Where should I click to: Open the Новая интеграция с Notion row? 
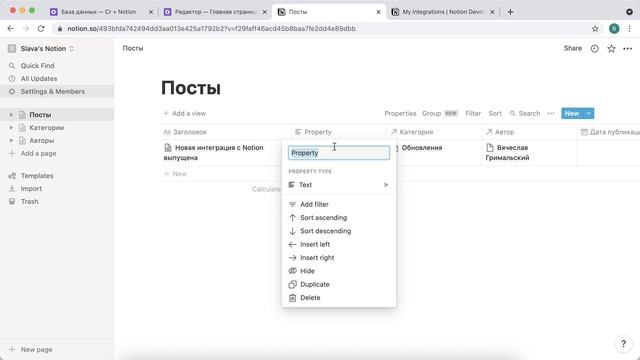(220, 153)
